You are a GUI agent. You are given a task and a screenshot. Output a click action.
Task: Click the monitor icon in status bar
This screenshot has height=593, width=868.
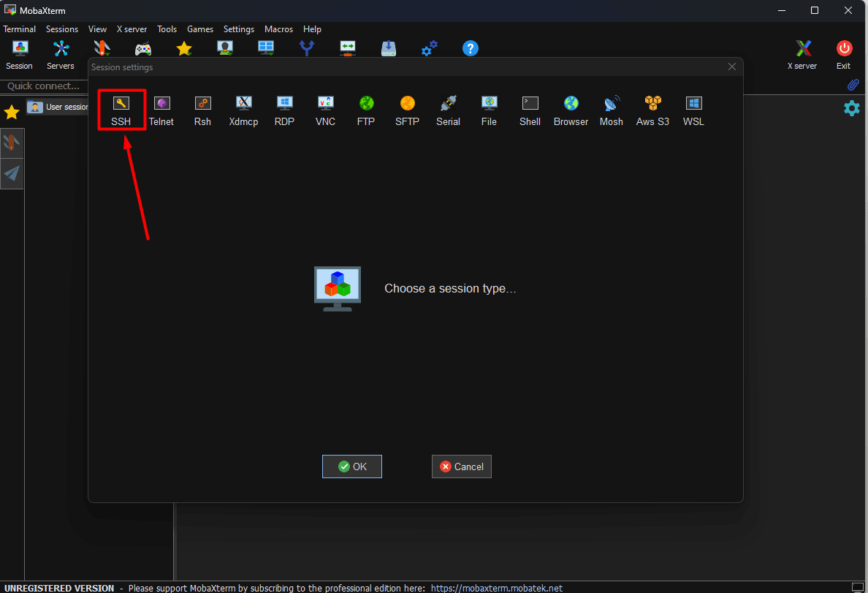coord(858,587)
